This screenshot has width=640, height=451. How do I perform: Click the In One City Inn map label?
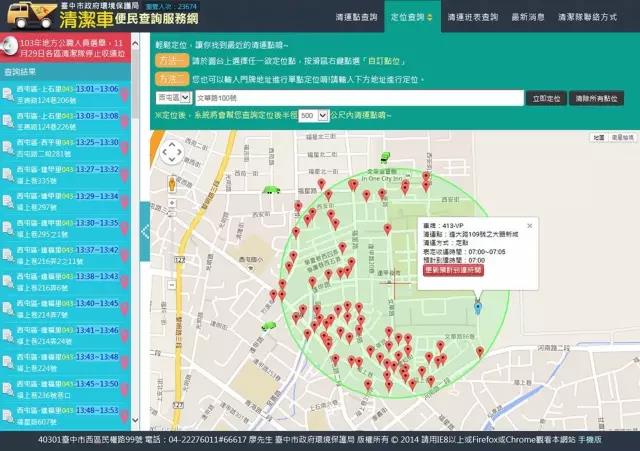pyautogui.click(x=382, y=178)
